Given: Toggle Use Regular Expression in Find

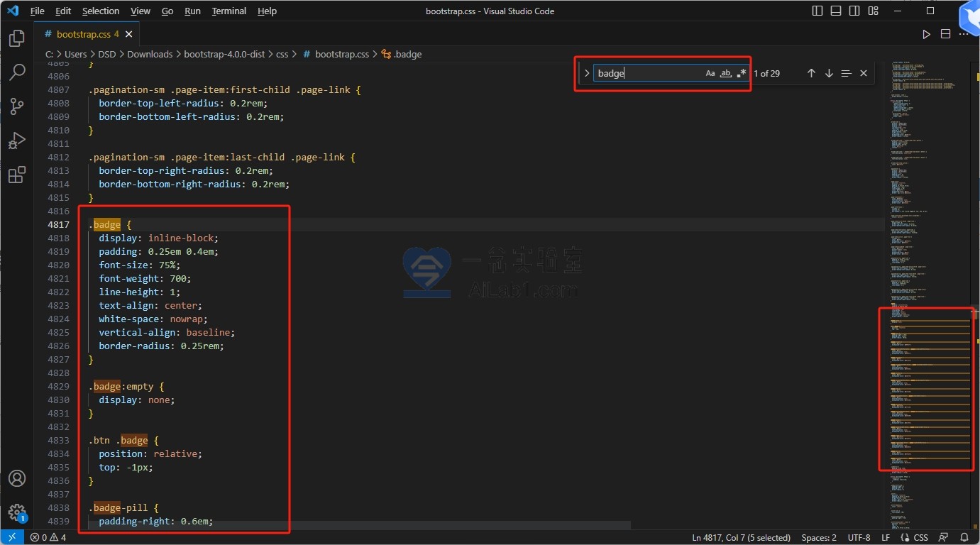Looking at the screenshot, I should coord(741,73).
